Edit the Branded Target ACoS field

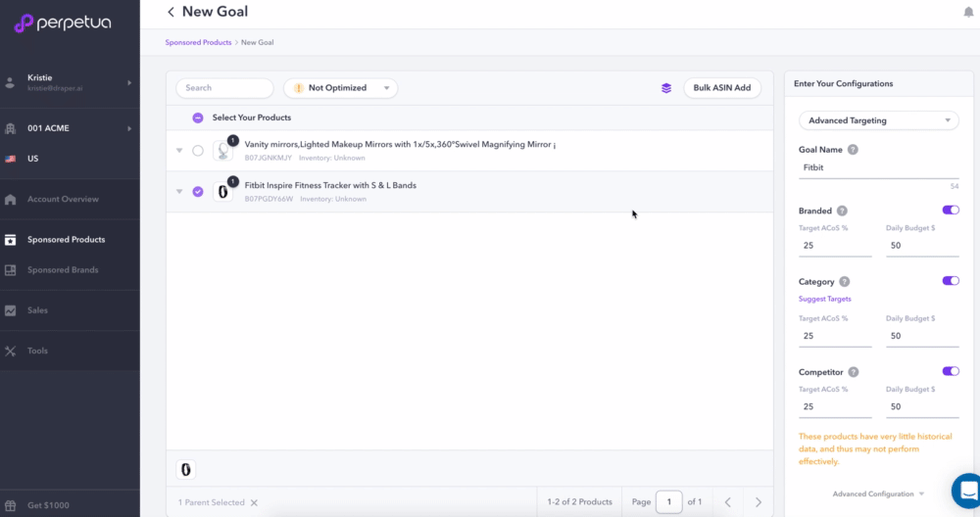point(835,246)
